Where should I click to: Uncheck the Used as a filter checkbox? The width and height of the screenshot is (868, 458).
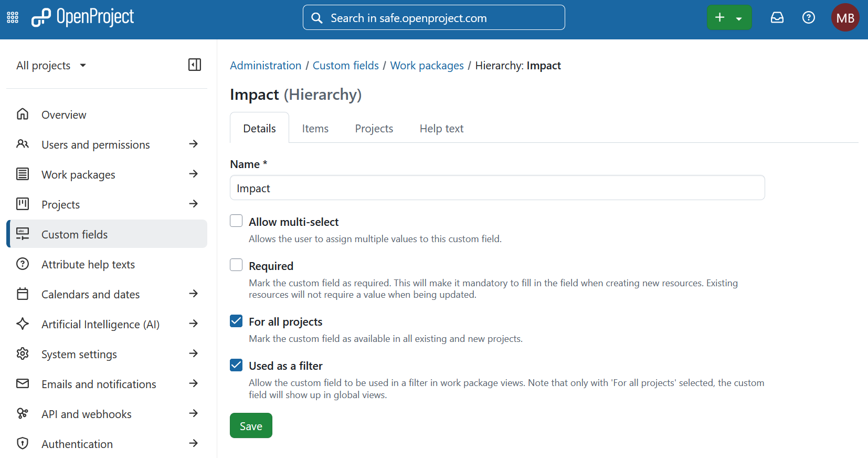[x=236, y=365]
